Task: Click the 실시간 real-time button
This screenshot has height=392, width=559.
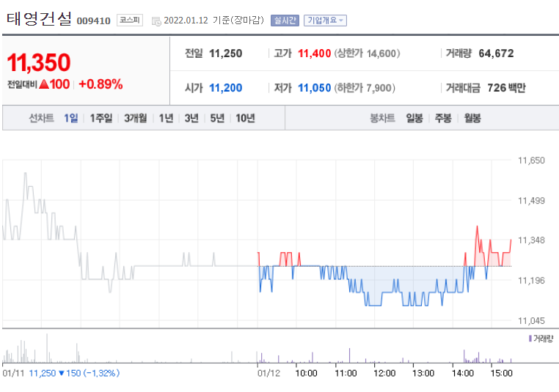Action: 285,21
